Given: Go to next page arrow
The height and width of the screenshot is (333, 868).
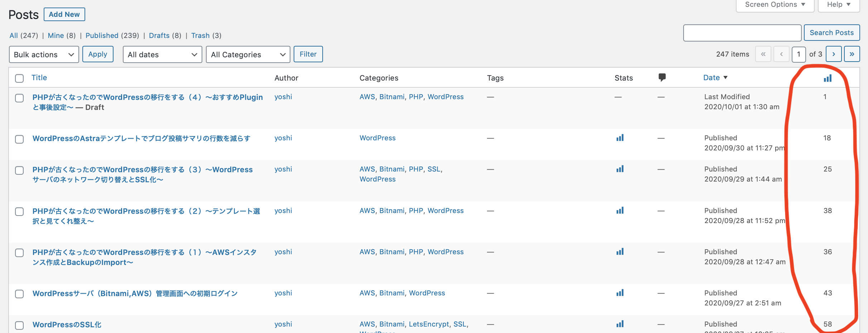Looking at the screenshot, I should (x=834, y=54).
